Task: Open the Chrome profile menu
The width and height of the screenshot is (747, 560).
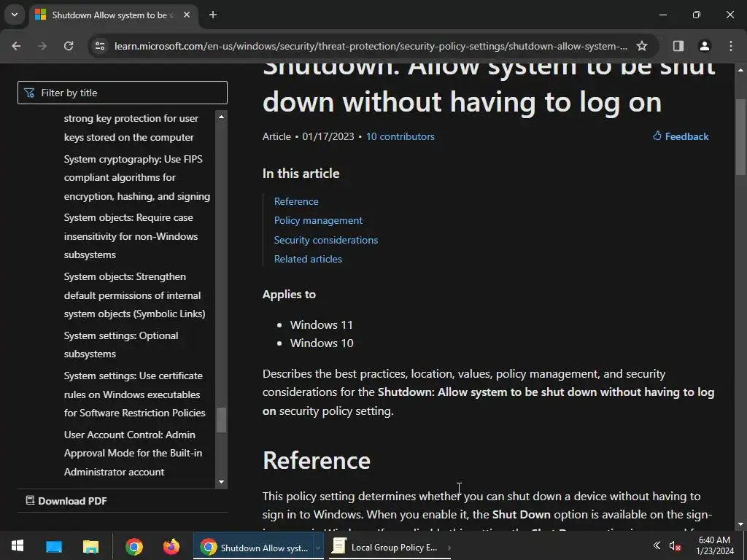Action: click(704, 46)
